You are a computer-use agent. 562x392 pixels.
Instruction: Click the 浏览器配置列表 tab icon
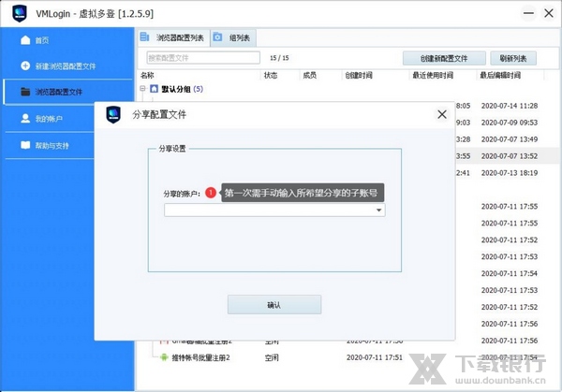(144, 36)
